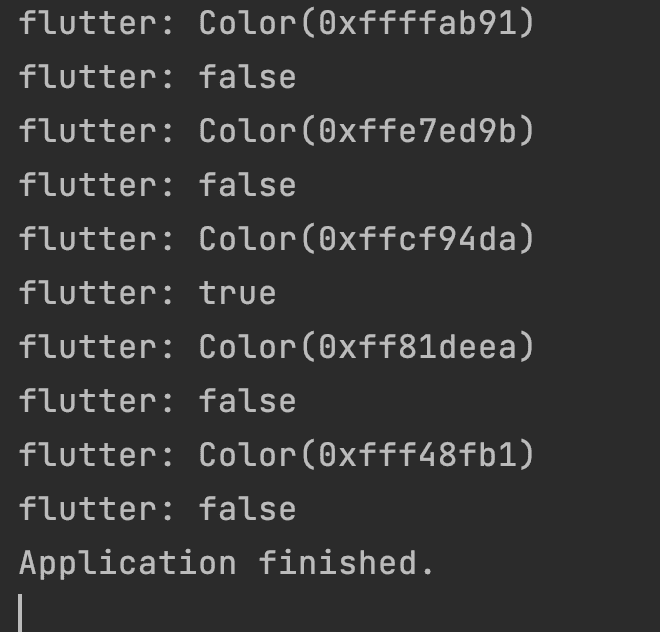Click the word "Color" in the 0xffffab91 line
Image resolution: width=660 pixels, height=632 pixels.
click(x=247, y=23)
